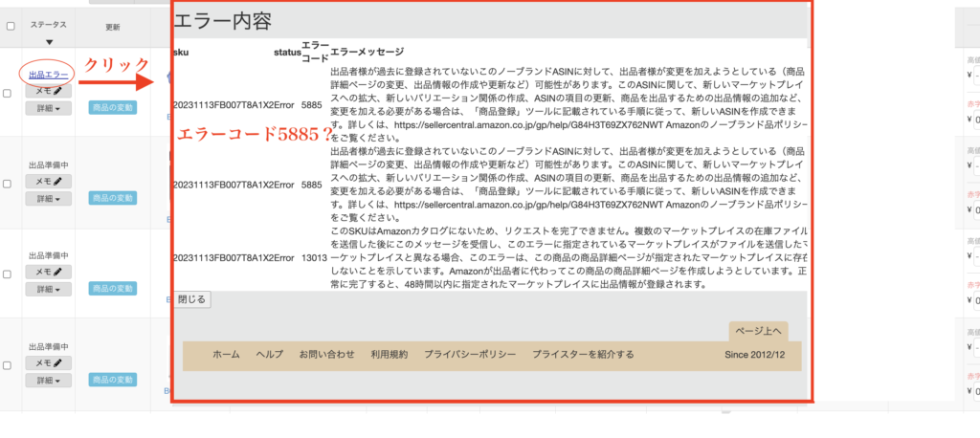The image size is (980, 438).
Task: Click the 出品エラー status link
Action: [49, 74]
